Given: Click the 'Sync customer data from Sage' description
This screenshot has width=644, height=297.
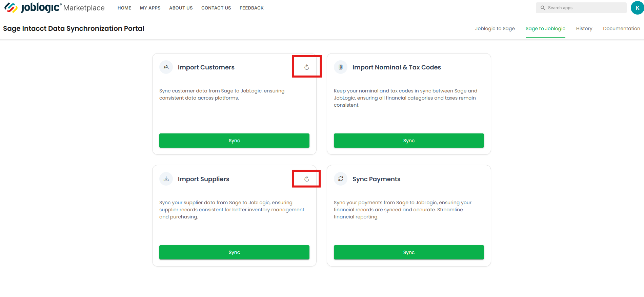Looking at the screenshot, I should (222, 94).
